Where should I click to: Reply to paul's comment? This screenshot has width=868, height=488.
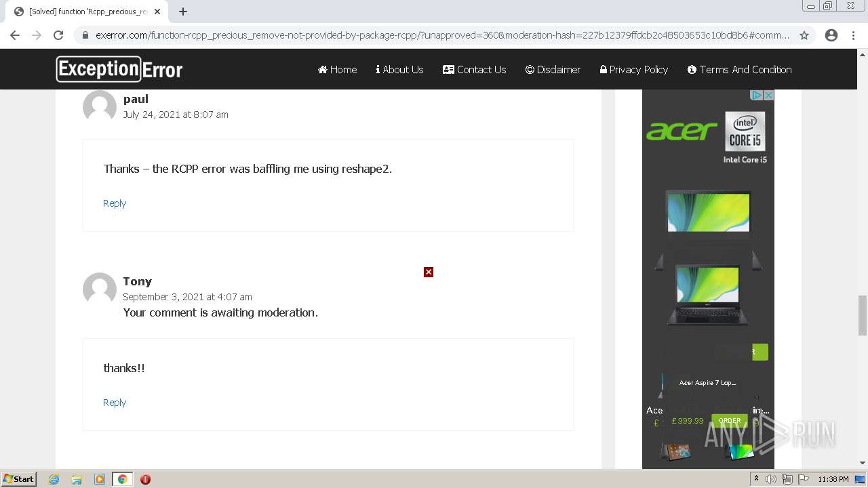[115, 203]
